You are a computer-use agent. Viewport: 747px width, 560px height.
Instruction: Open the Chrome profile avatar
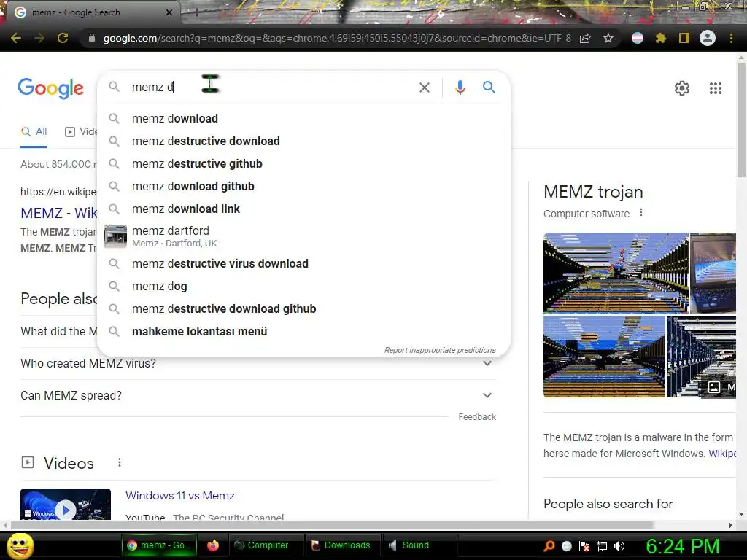pos(708,38)
